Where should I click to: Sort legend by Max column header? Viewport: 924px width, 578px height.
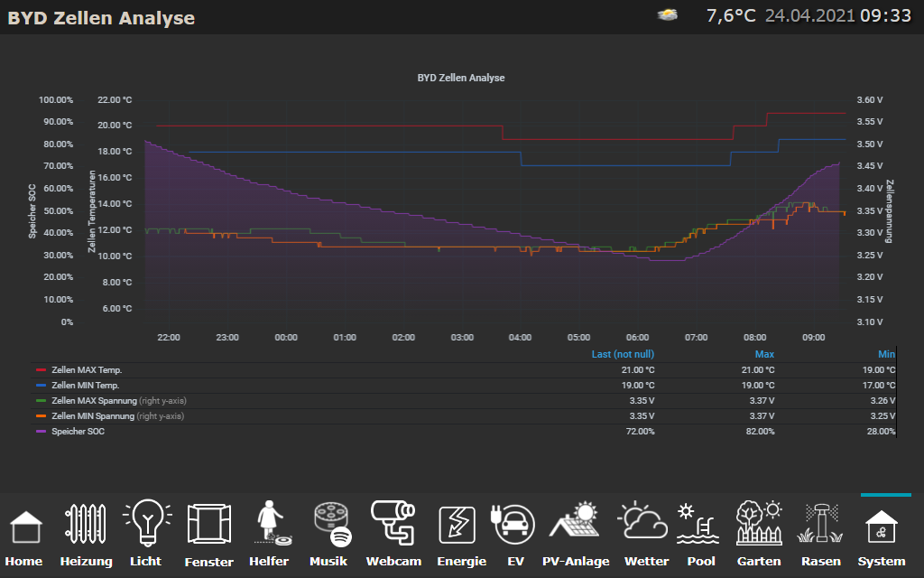[764, 354]
